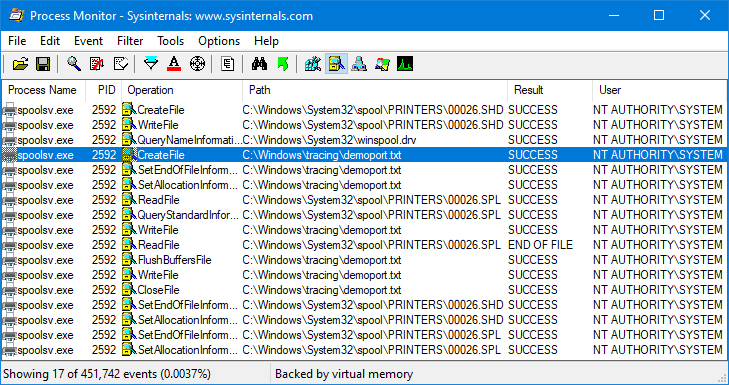The image size is (729, 385).
Task: Click the Clear display toolbar icon
Action: tap(121, 64)
